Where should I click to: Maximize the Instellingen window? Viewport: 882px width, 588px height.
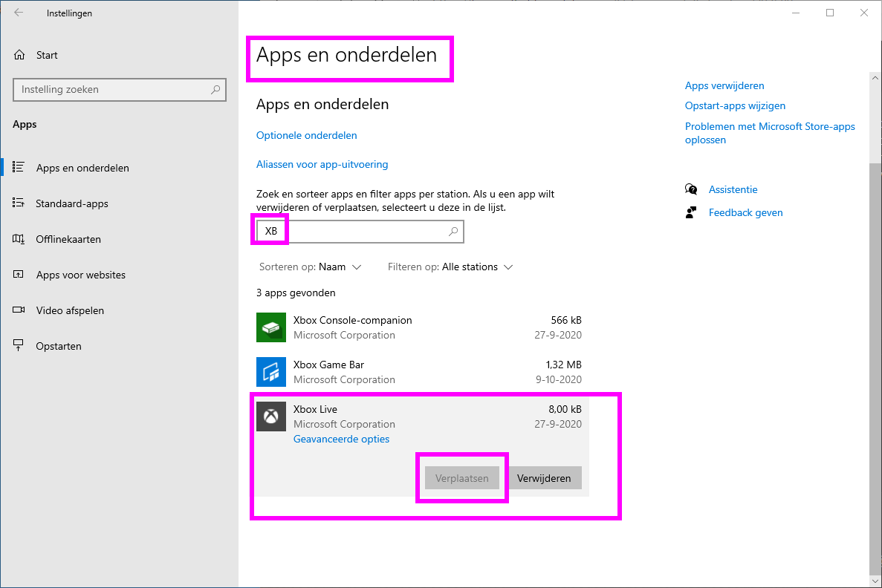pos(830,13)
